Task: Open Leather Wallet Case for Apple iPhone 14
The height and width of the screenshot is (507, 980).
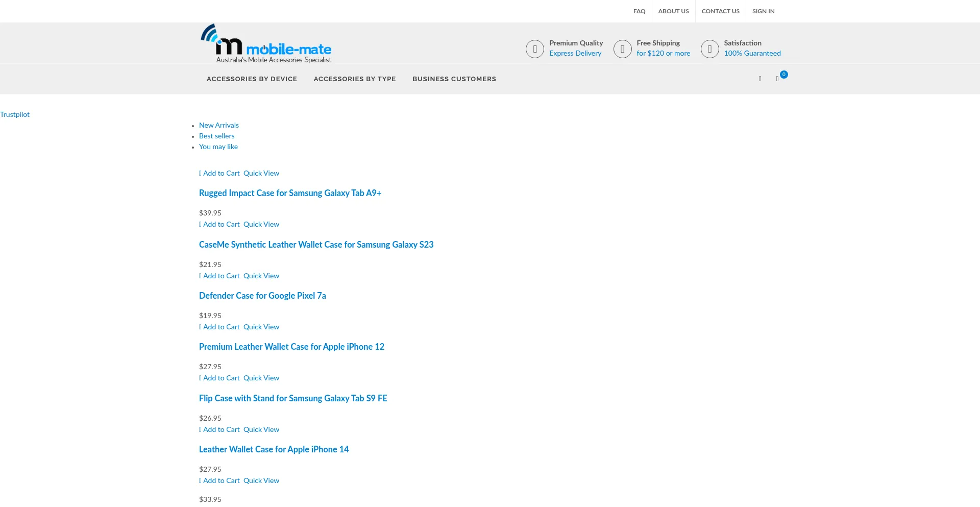Action: tap(274, 449)
